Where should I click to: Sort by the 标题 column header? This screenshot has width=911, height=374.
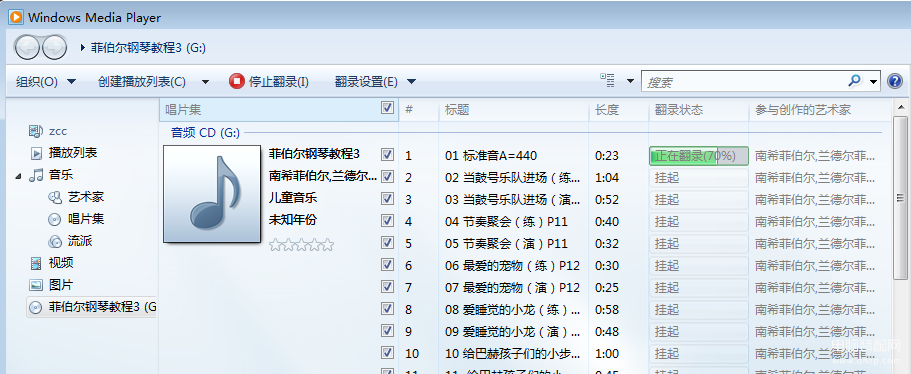(514, 110)
